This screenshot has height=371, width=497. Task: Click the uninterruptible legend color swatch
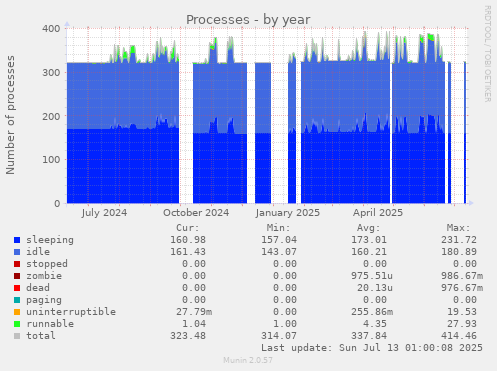(x=17, y=312)
